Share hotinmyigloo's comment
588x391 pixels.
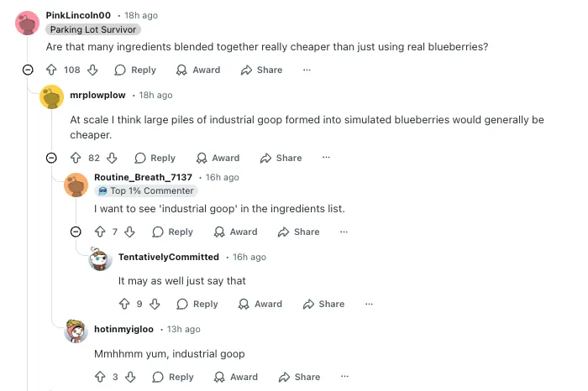(299, 378)
